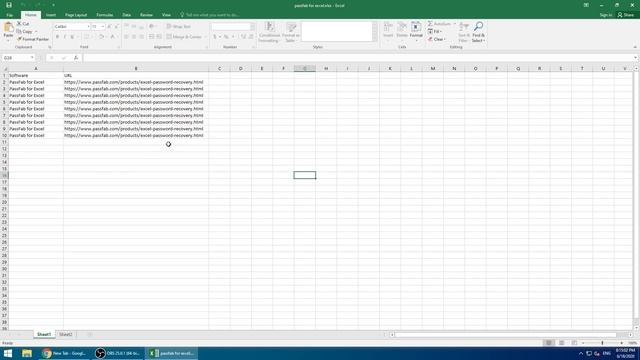Click the Copy icon
Screen dimensions: 640x360
tap(19, 31)
